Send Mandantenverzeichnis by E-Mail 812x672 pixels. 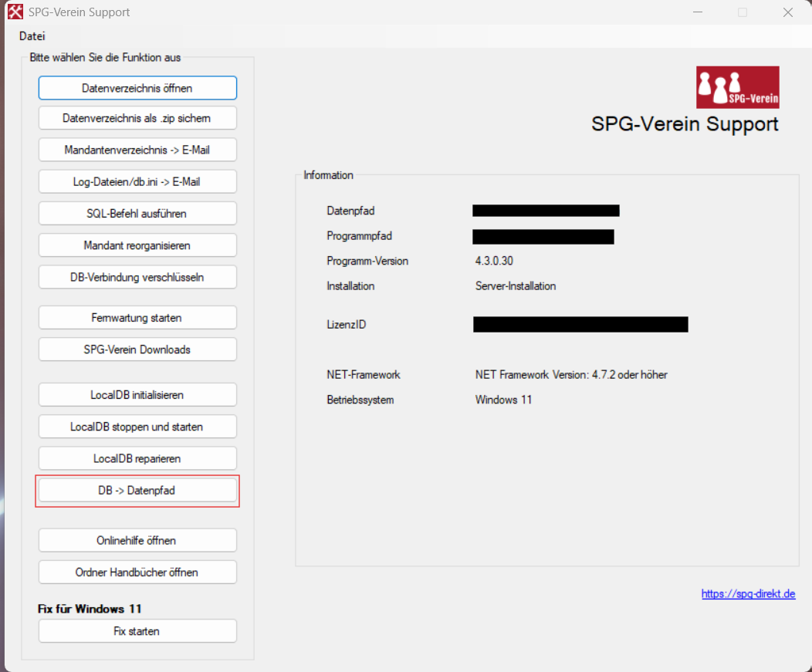(x=137, y=150)
